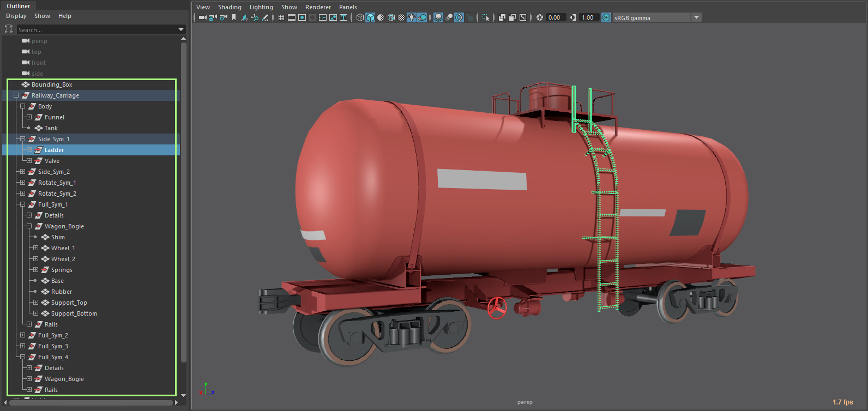Expand the Funnel node in the Outliner
This screenshot has width=868, height=411.
(29, 117)
